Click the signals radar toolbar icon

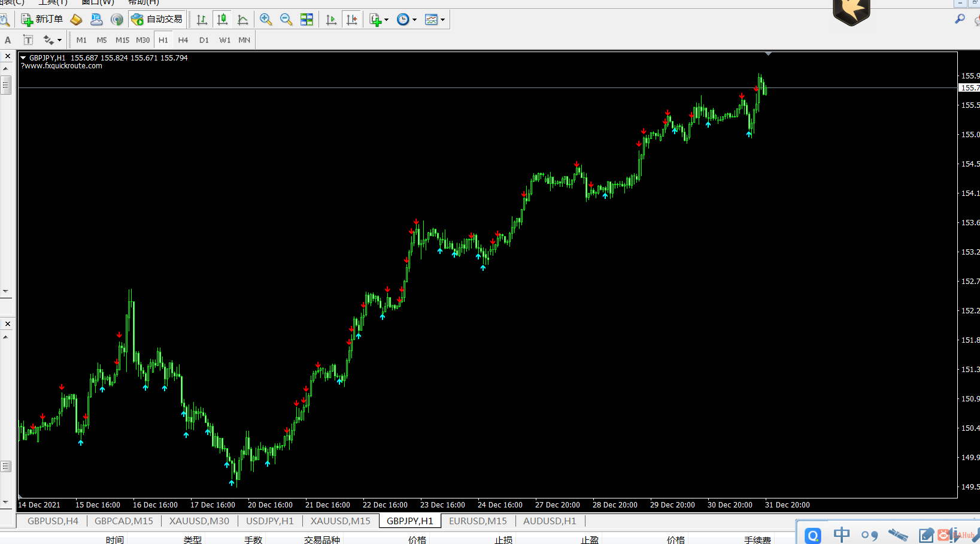(x=117, y=20)
